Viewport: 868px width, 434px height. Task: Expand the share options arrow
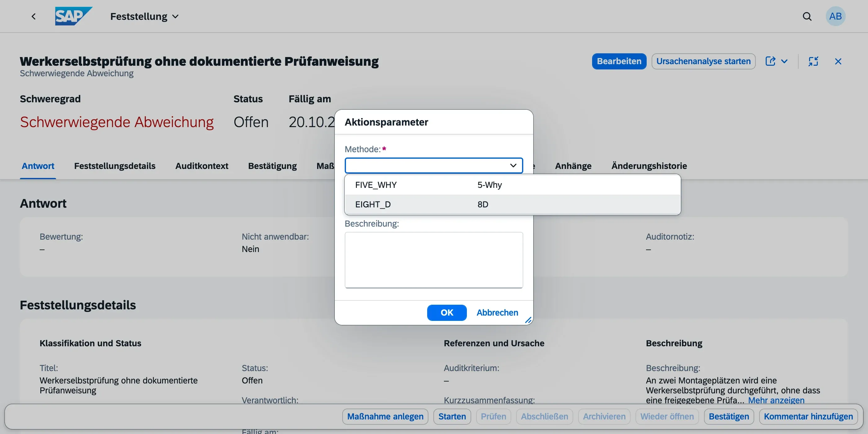pyautogui.click(x=784, y=61)
